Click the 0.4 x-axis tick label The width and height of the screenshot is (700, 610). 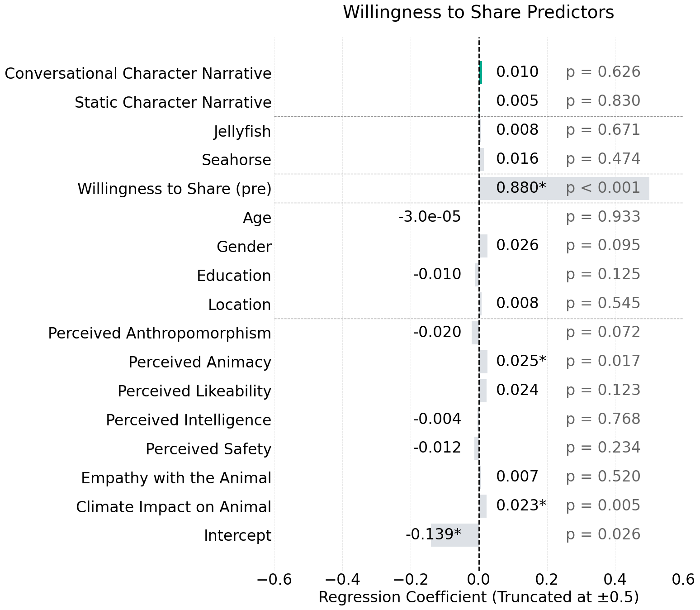615,579
